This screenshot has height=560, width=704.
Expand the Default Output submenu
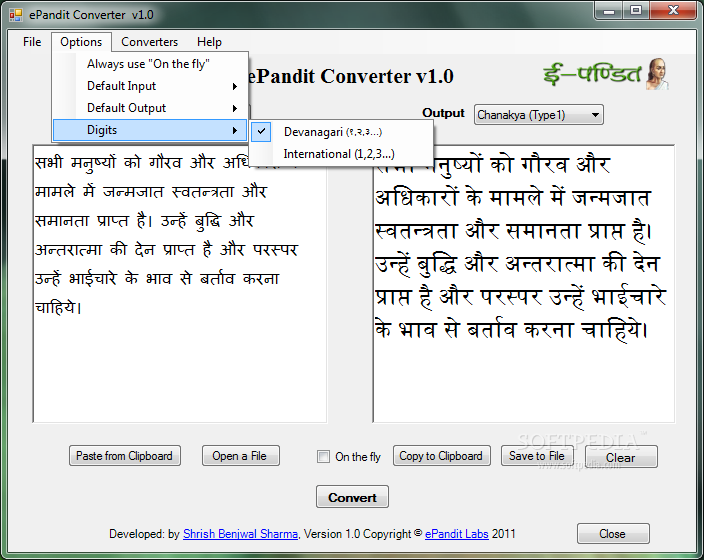click(x=150, y=108)
